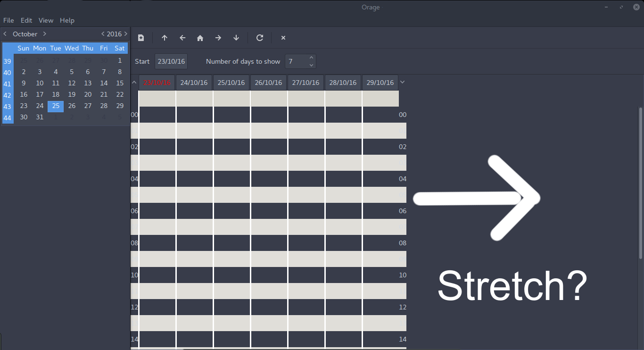Open the File menu
The height and width of the screenshot is (350, 644).
8,20
